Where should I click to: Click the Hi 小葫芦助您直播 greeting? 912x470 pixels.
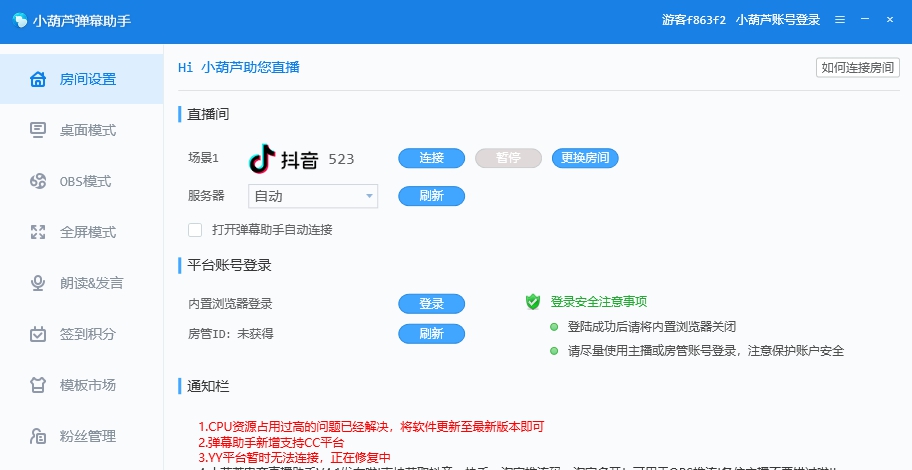[238, 67]
